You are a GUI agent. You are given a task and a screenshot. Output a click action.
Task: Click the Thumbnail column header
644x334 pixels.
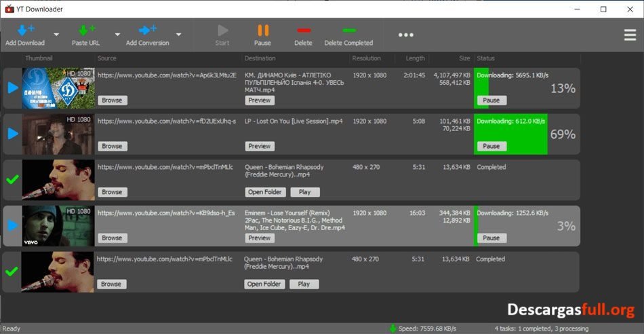coord(39,58)
